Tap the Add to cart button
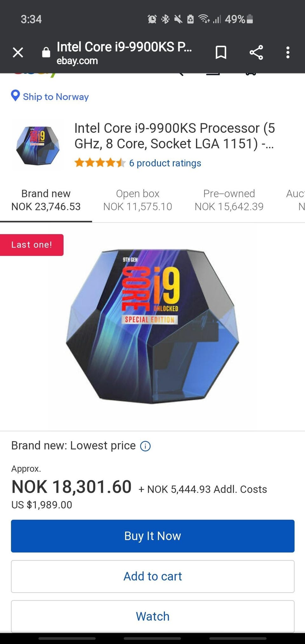The image size is (305, 644). tap(153, 576)
